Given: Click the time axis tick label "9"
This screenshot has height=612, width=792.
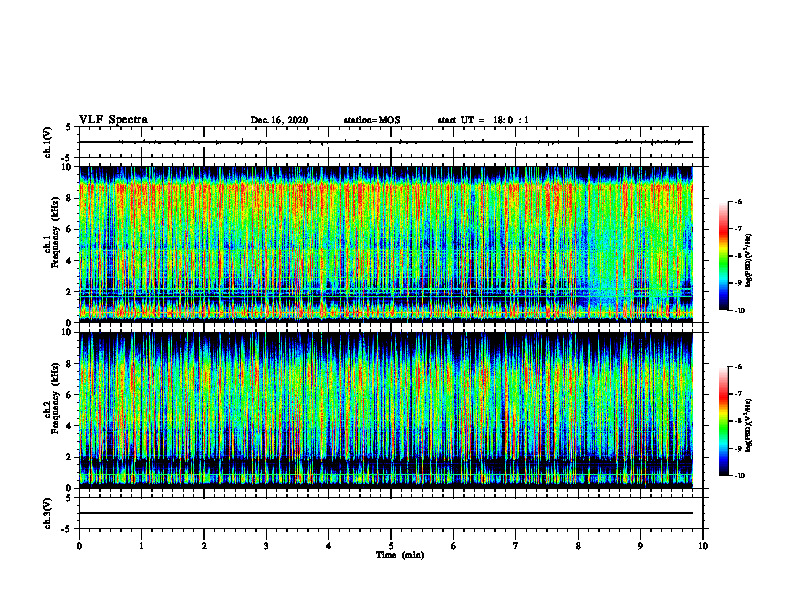Looking at the screenshot, I should [640, 546].
